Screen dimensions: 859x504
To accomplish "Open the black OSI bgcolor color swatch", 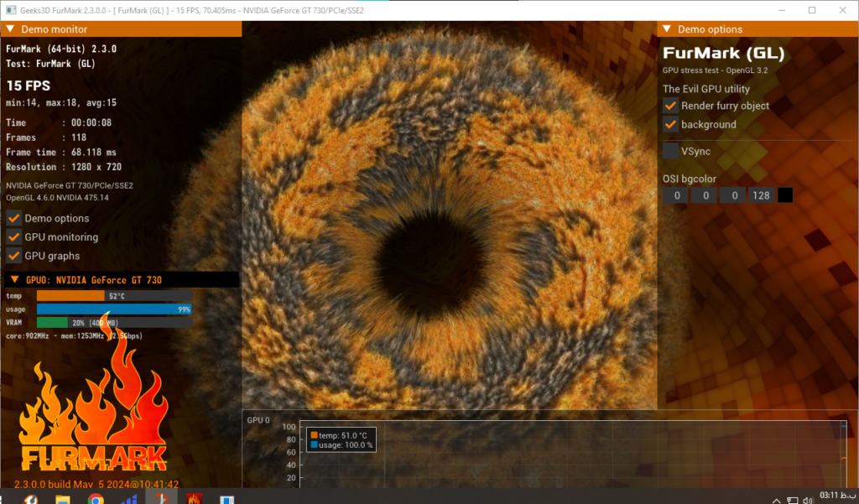I will 785,195.
